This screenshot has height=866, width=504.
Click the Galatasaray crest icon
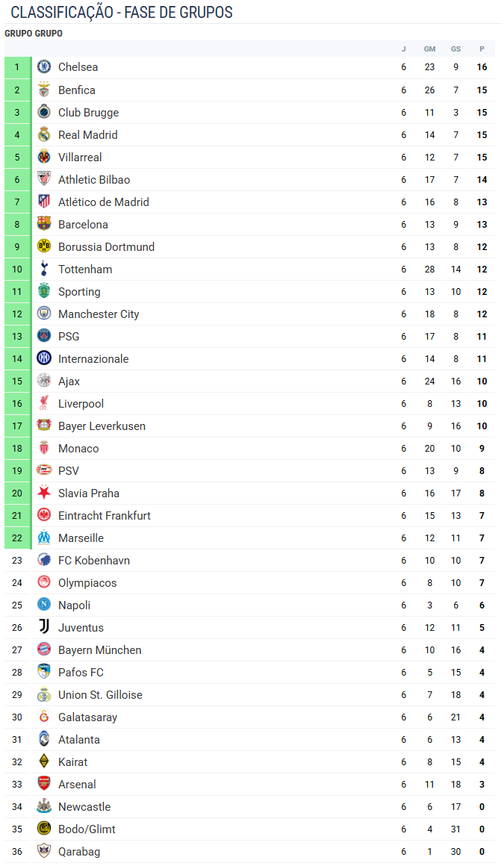click(44, 717)
